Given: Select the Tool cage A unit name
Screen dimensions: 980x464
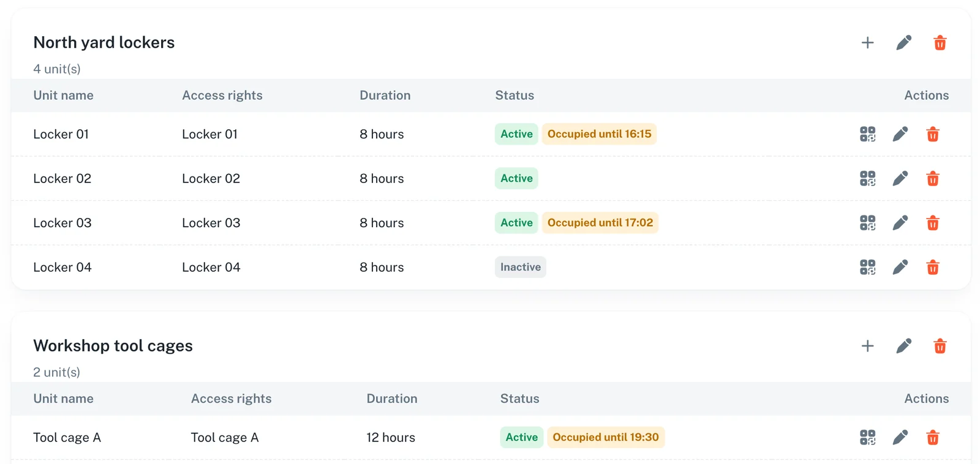Looking at the screenshot, I should click(x=67, y=437).
